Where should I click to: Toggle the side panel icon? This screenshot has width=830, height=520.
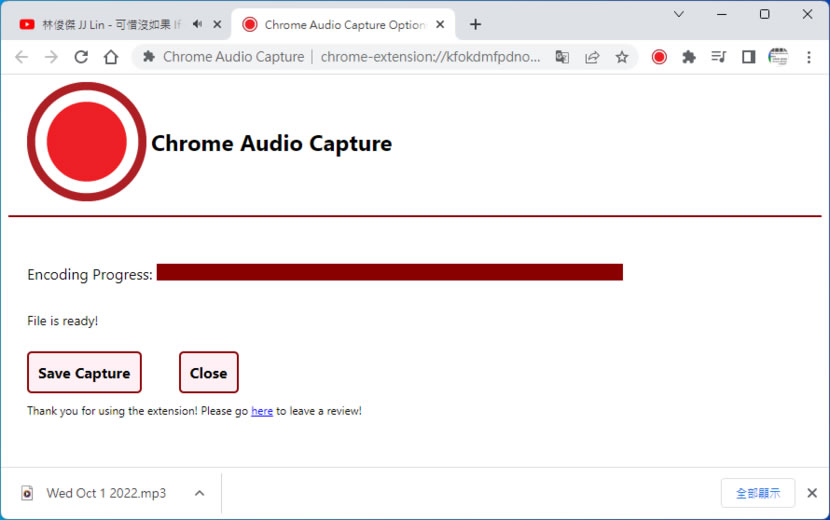click(x=748, y=57)
